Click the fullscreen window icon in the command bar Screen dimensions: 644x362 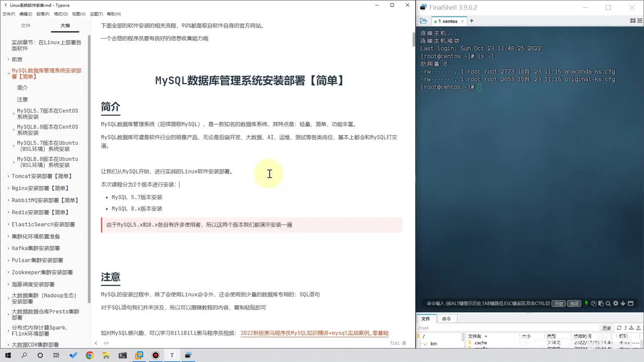point(630,304)
